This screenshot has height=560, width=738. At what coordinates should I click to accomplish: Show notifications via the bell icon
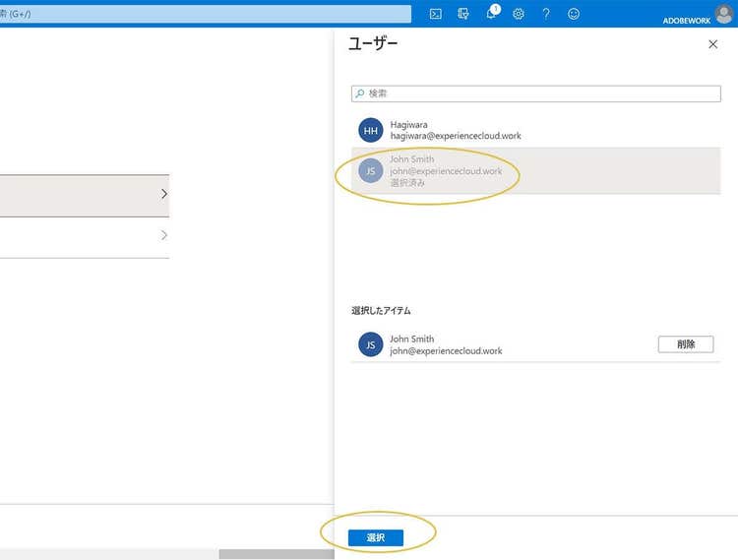(491, 14)
